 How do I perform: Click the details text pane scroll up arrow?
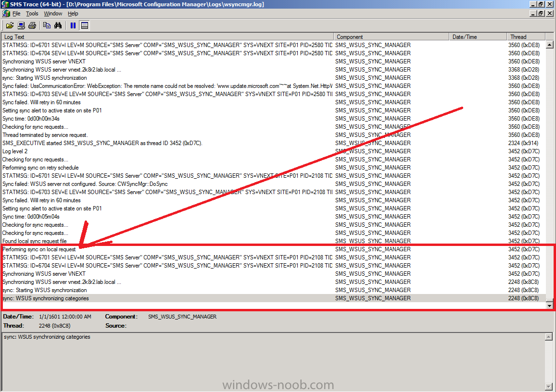click(x=549, y=337)
